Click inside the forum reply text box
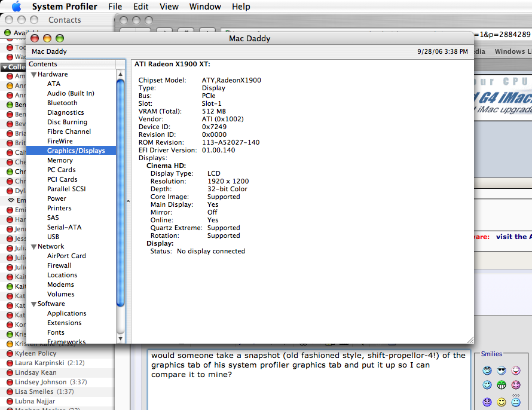Image resolution: width=532 pixels, height=410 pixels. (x=309, y=380)
